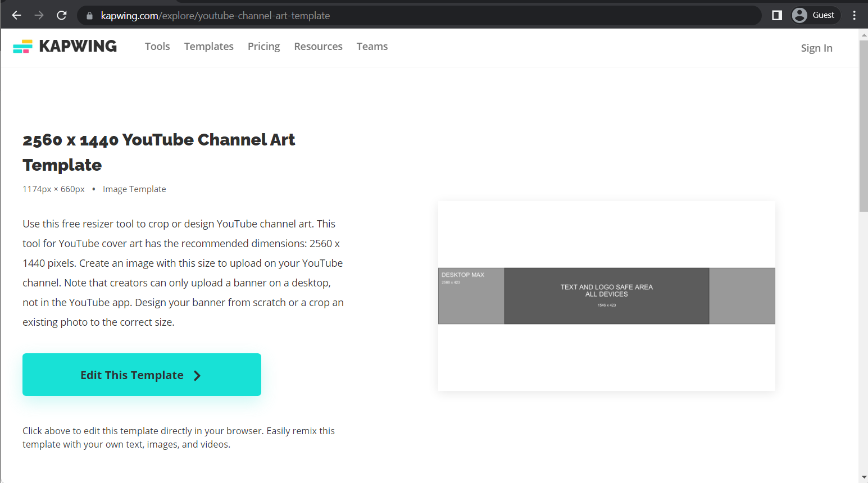Go to Pricing page
The height and width of the screenshot is (483, 868).
point(264,47)
